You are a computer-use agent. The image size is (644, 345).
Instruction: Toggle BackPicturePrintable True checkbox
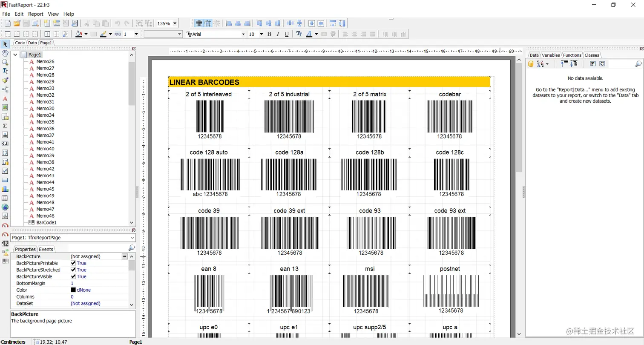(73, 263)
